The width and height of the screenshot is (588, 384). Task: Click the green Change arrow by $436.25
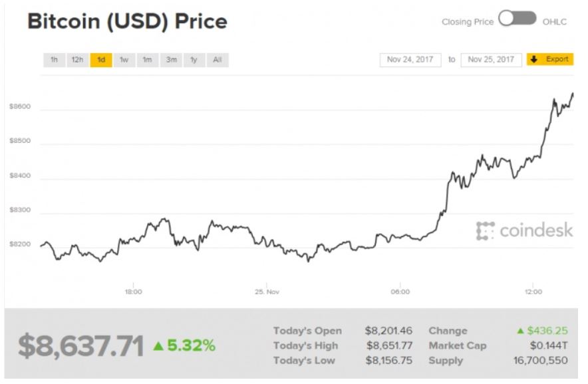click(x=520, y=331)
